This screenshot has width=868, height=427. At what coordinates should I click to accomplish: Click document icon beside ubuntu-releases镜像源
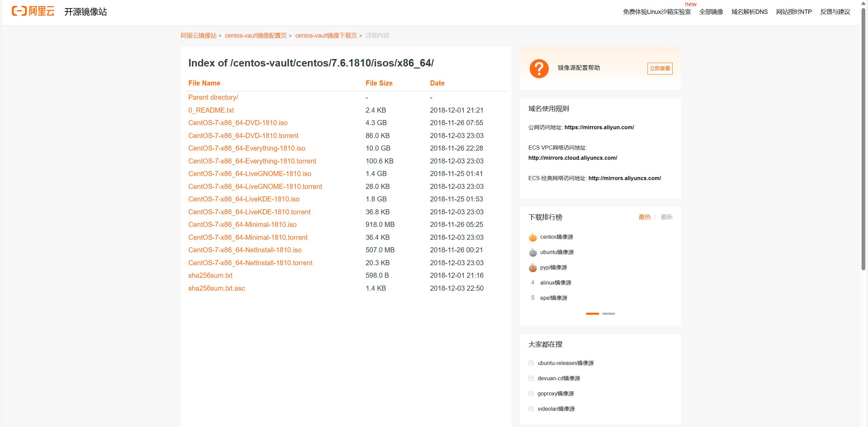[531, 363]
